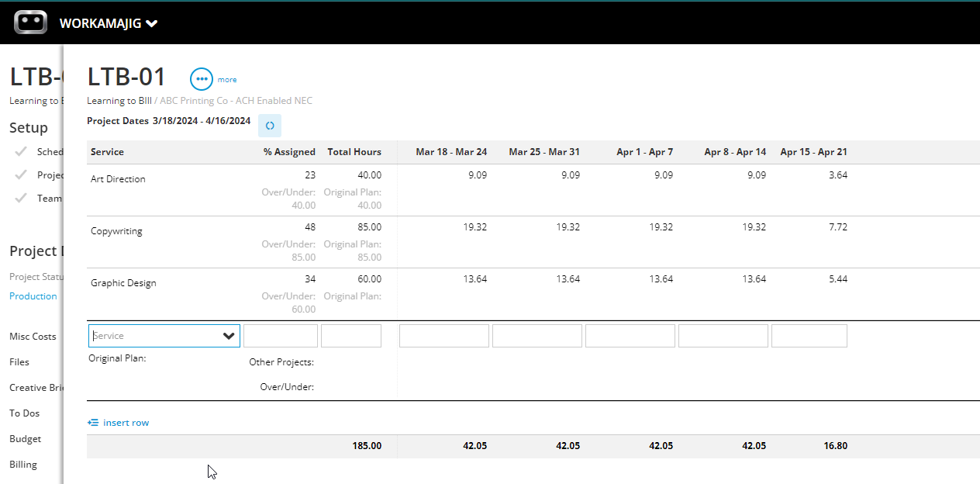Open the Production project status dropdown

coord(33,296)
